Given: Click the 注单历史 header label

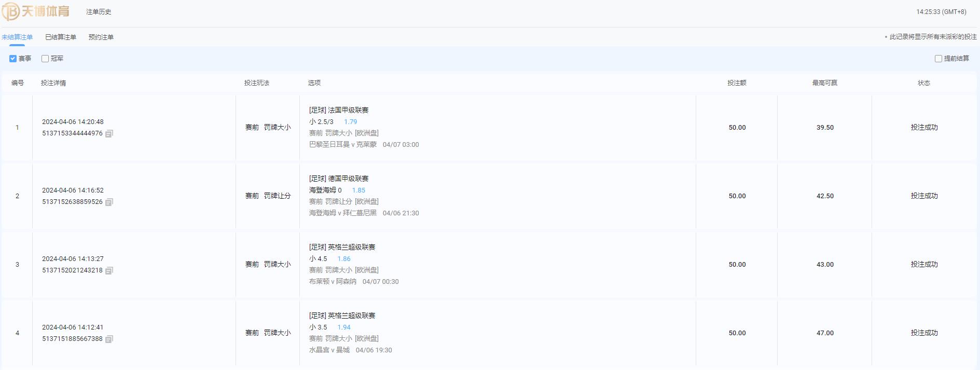Looking at the screenshot, I should 99,12.
